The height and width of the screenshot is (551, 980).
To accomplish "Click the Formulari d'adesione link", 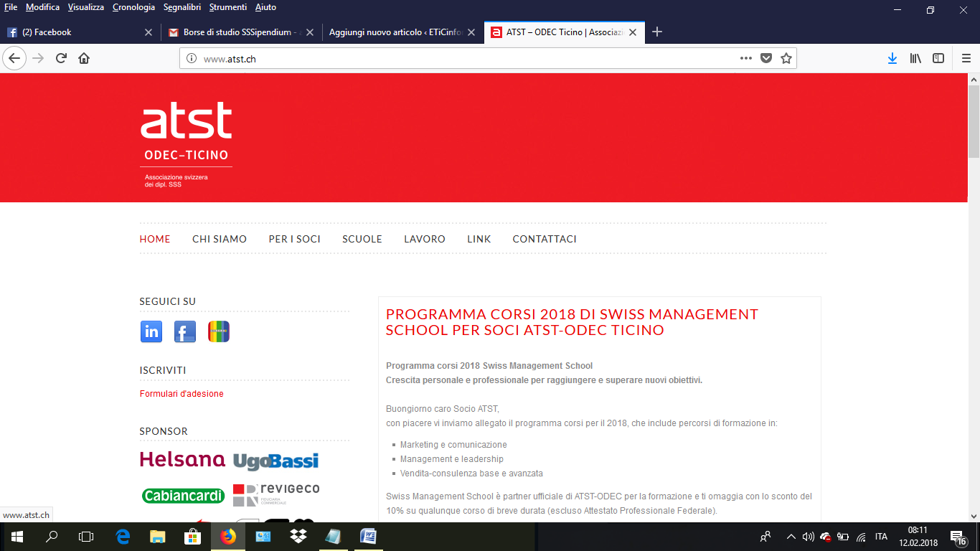I will click(x=182, y=394).
